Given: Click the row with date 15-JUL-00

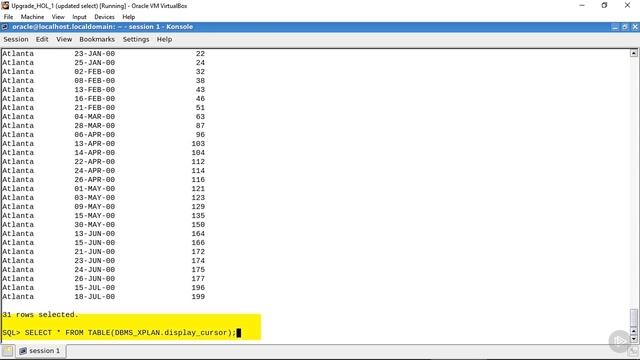Looking at the screenshot, I should click(x=103, y=287).
